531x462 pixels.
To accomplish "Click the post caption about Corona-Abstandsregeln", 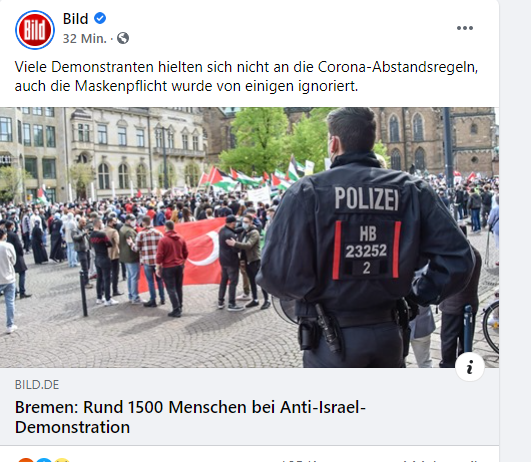I will (246, 76).
